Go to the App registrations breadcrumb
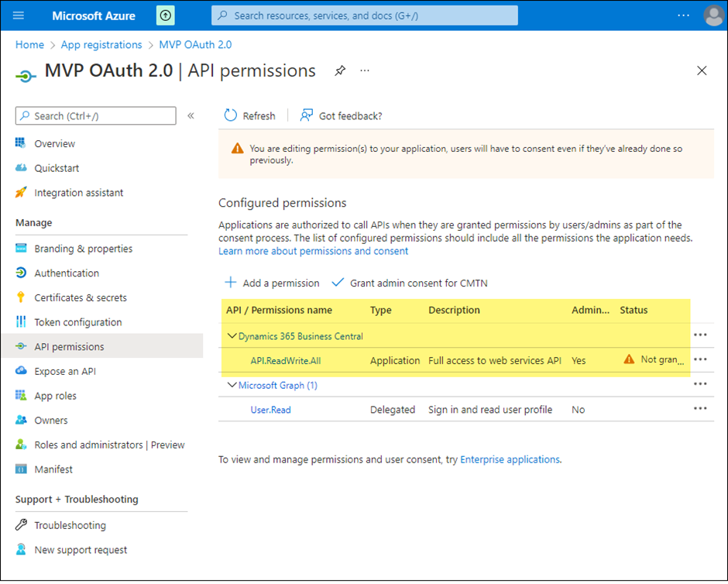 coord(101,45)
